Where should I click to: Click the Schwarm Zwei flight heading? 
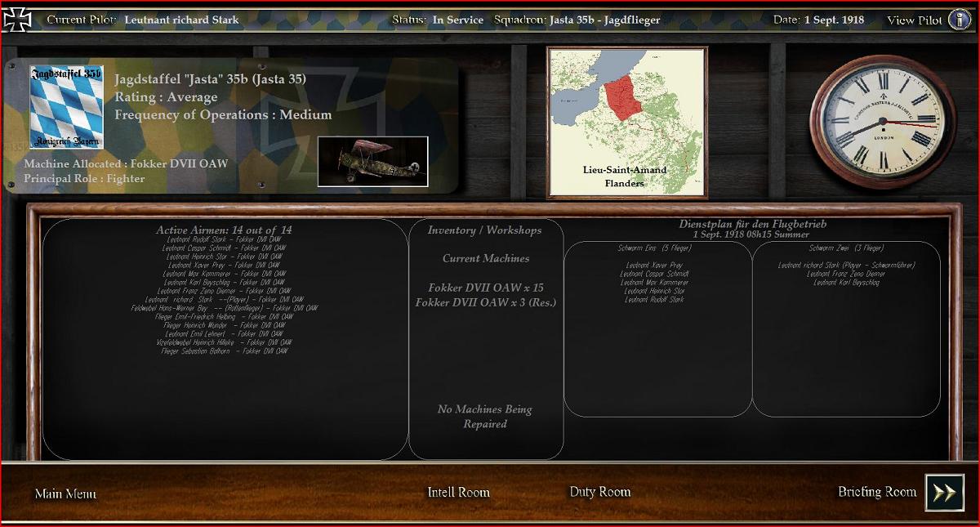[846, 248]
